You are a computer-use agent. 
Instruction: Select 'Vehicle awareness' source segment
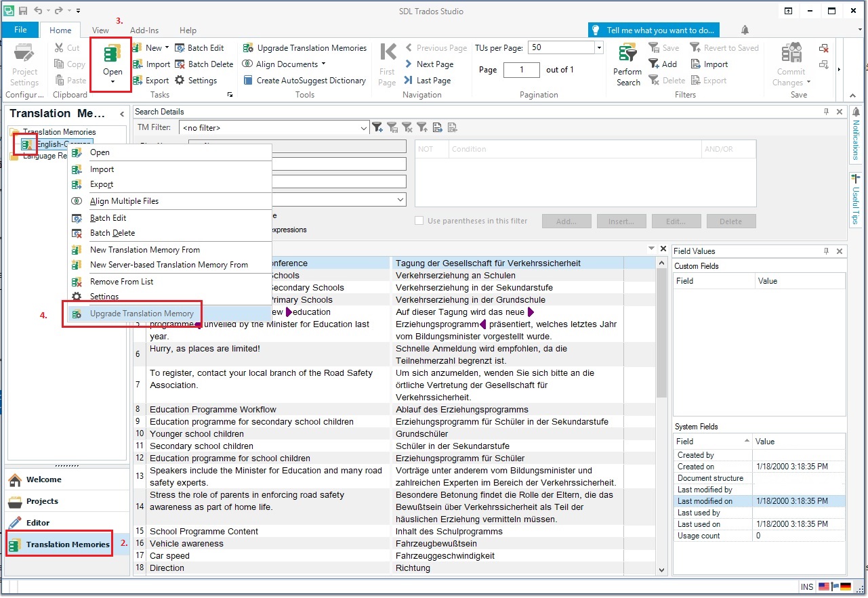coord(268,544)
